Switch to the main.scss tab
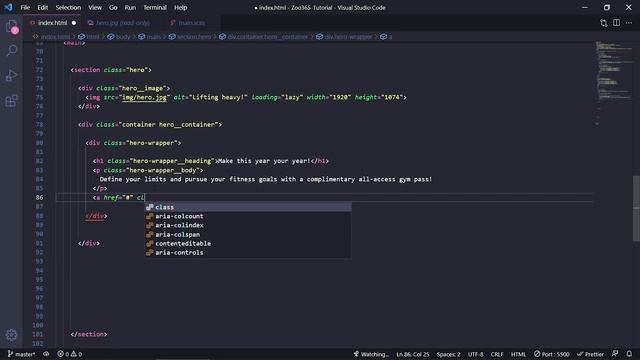The image size is (640, 360). 191,23
